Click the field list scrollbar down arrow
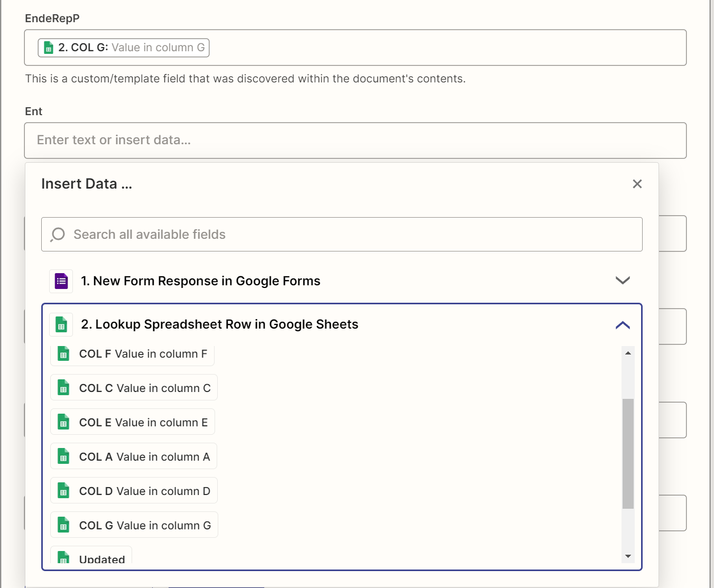Viewport: 714px width, 588px height. [x=628, y=556]
